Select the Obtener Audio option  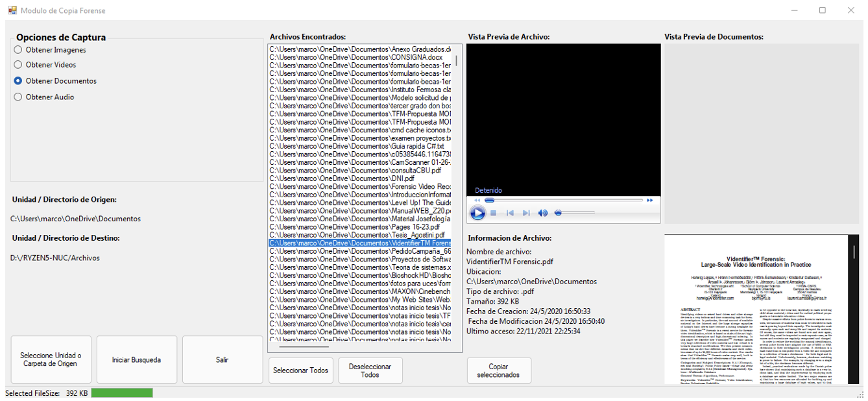coord(44,97)
